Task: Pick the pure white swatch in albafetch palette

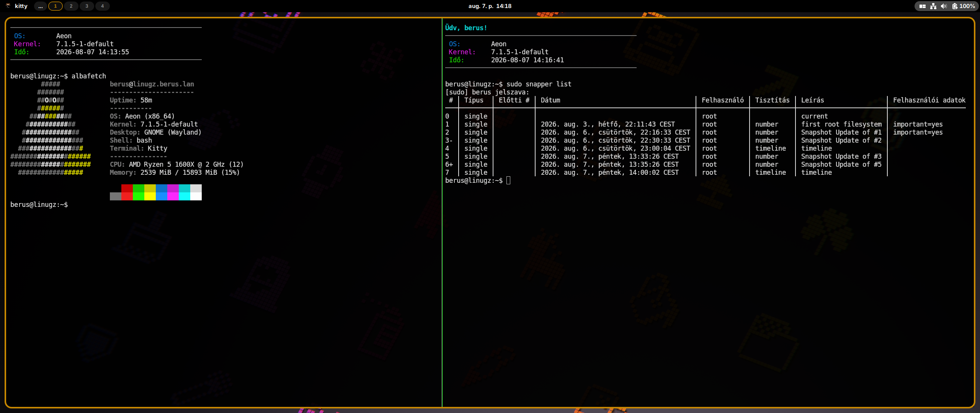Action: (x=196, y=196)
